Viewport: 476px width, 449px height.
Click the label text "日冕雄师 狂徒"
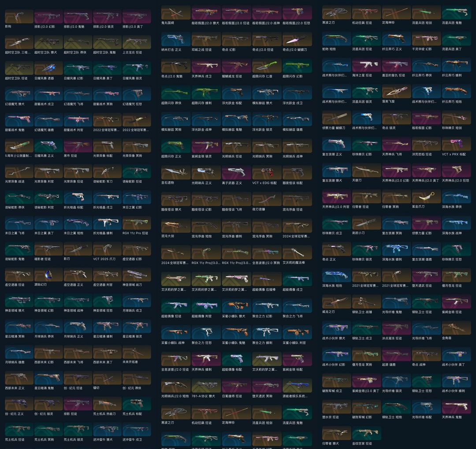232,396
